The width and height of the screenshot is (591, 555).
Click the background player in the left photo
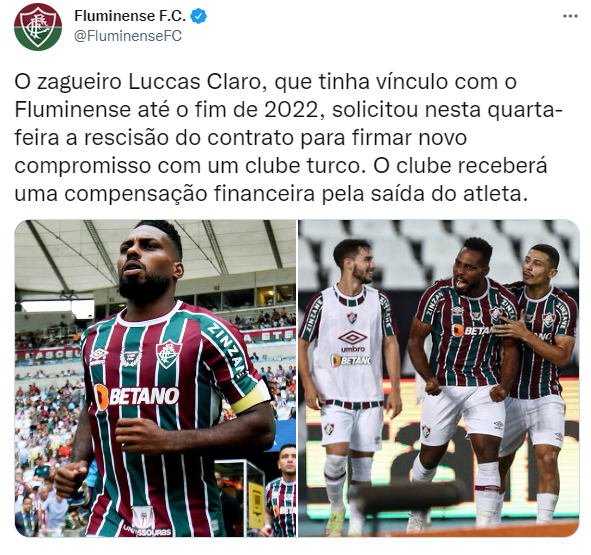point(282,490)
